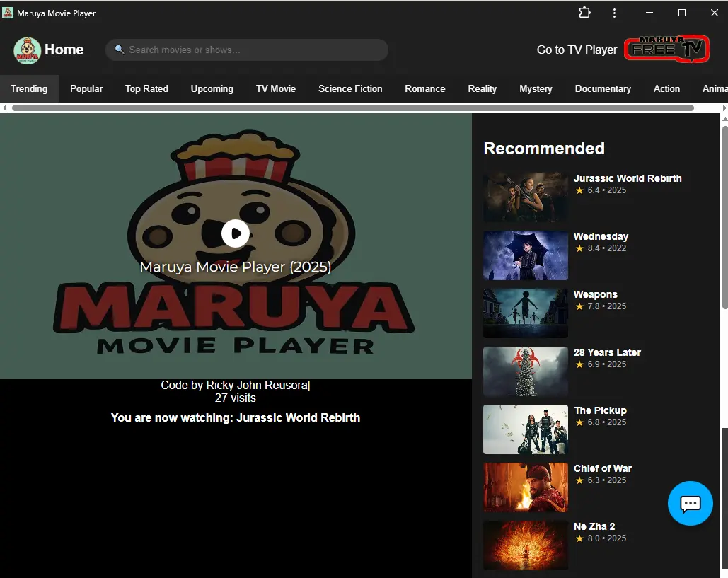Image resolution: width=728 pixels, height=578 pixels.
Task: Click the Chief of War title
Action: (603, 468)
